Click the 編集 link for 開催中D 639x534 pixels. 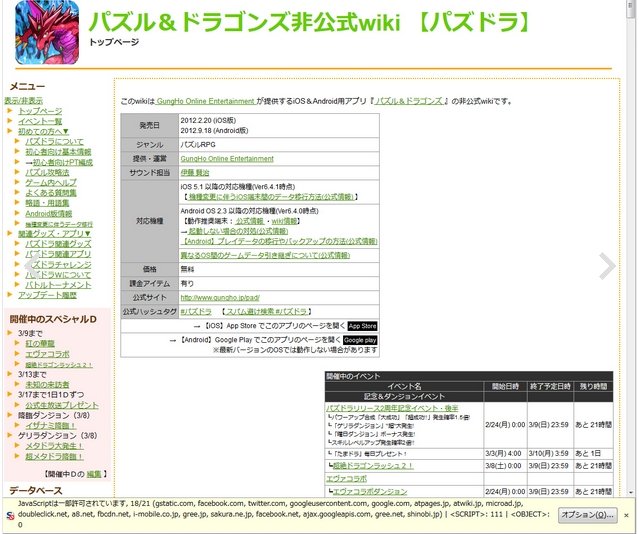click(x=94, y=474)
